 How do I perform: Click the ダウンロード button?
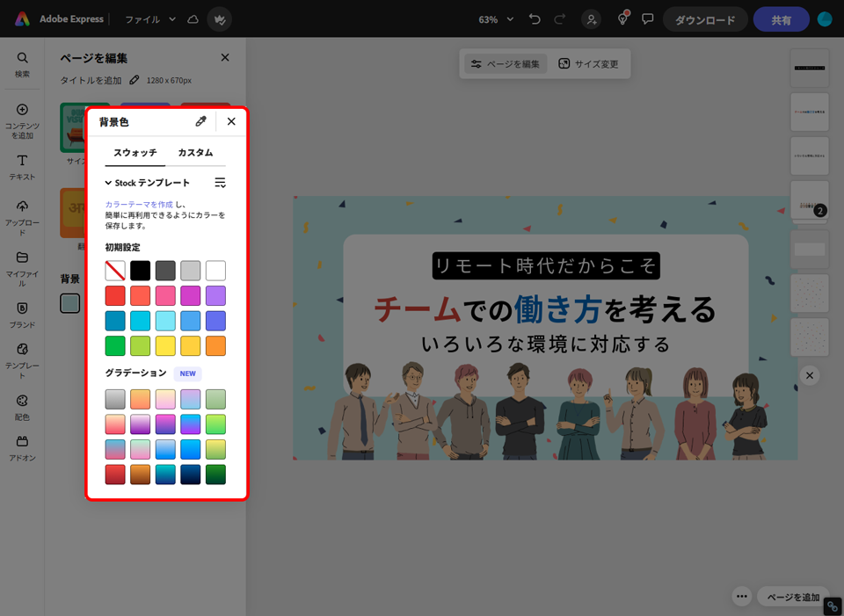click(704, 19)
